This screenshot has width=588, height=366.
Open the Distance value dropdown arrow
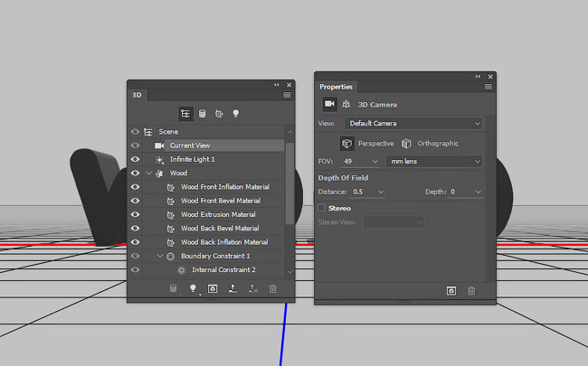click(x=381, y=192)
